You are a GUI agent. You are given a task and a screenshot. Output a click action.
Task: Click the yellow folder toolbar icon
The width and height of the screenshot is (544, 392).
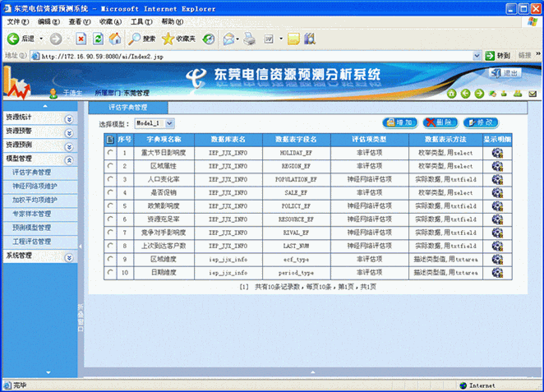(x=293, y=39)
